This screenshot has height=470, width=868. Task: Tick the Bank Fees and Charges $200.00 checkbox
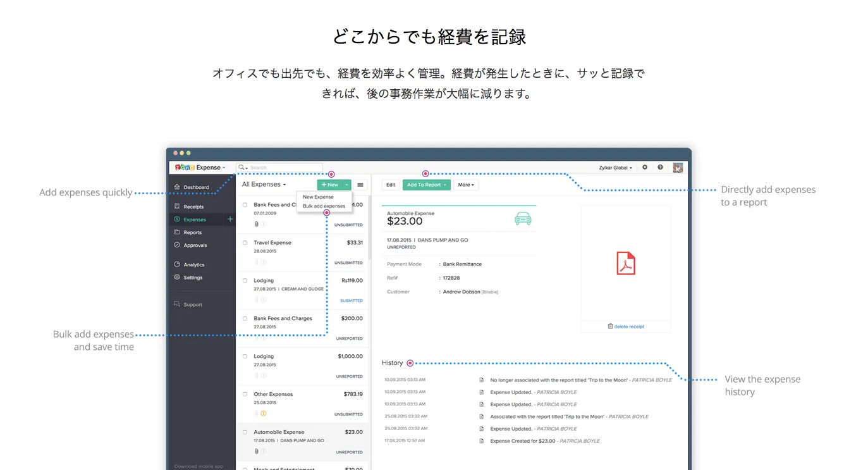[245, 319]
